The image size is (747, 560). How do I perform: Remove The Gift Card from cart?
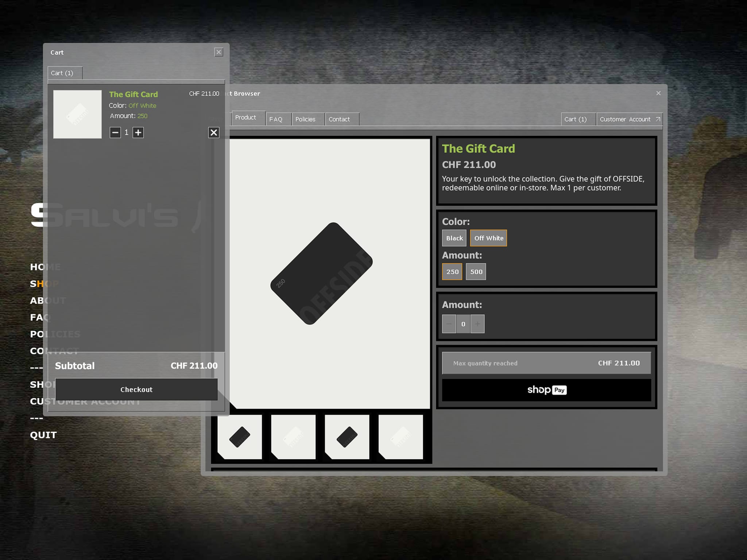pos(214,133)
